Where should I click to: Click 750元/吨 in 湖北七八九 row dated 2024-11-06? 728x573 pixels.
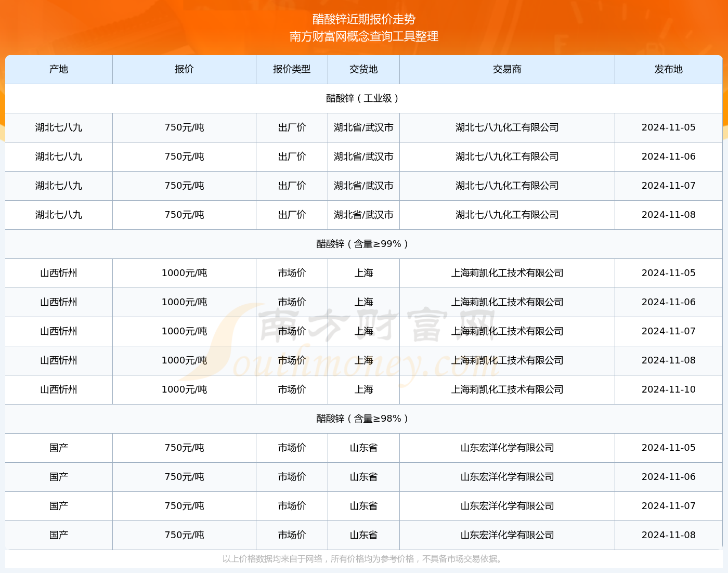pos(184,157)
